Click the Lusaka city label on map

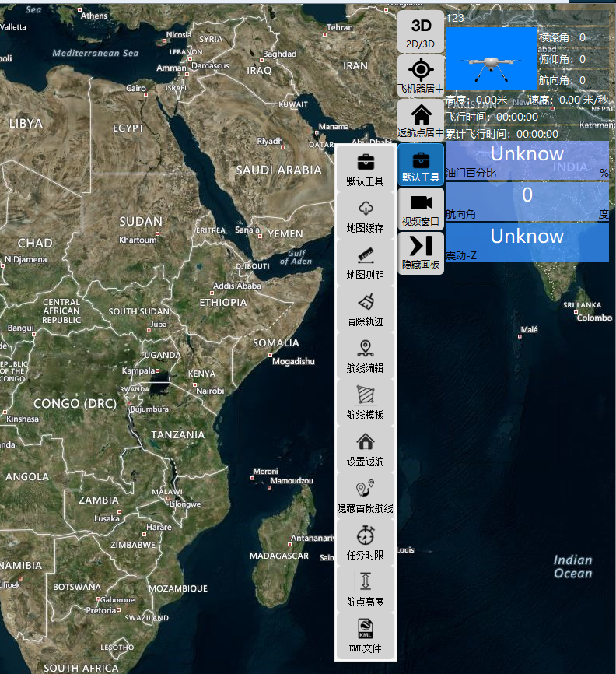coord(107,518)
